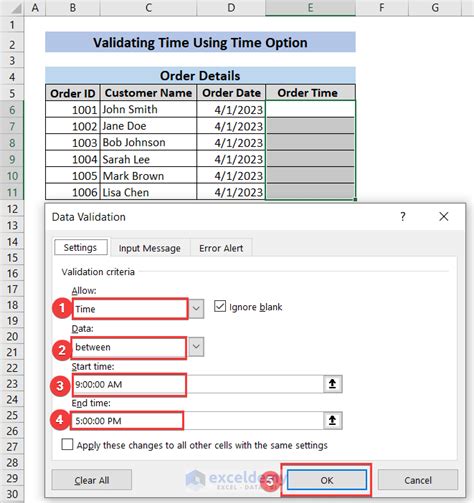Select row 6 header
474x503 pixels.
[12, 109]
